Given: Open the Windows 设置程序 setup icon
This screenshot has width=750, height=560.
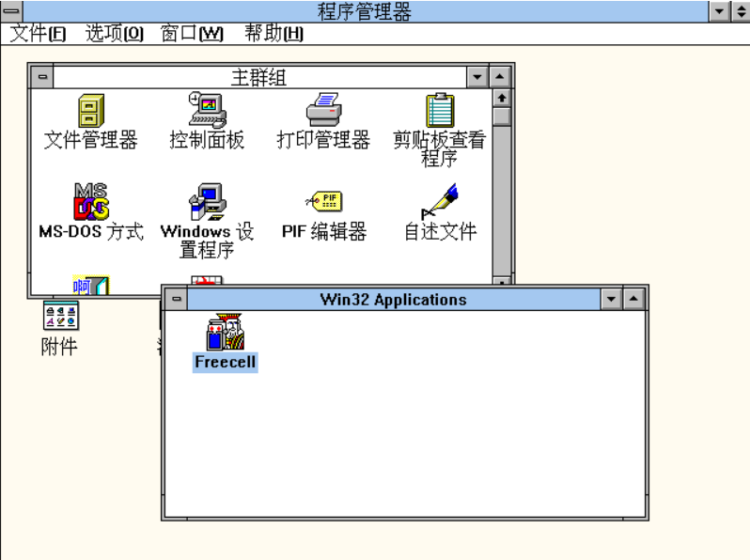Looking at the screenshot, I should [x=207, y=201].
